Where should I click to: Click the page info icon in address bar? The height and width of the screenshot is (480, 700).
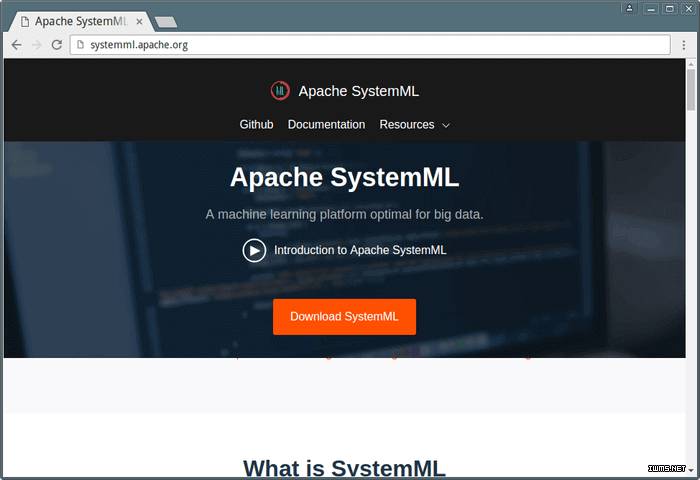pyautogui.click(x=80, y=45)
